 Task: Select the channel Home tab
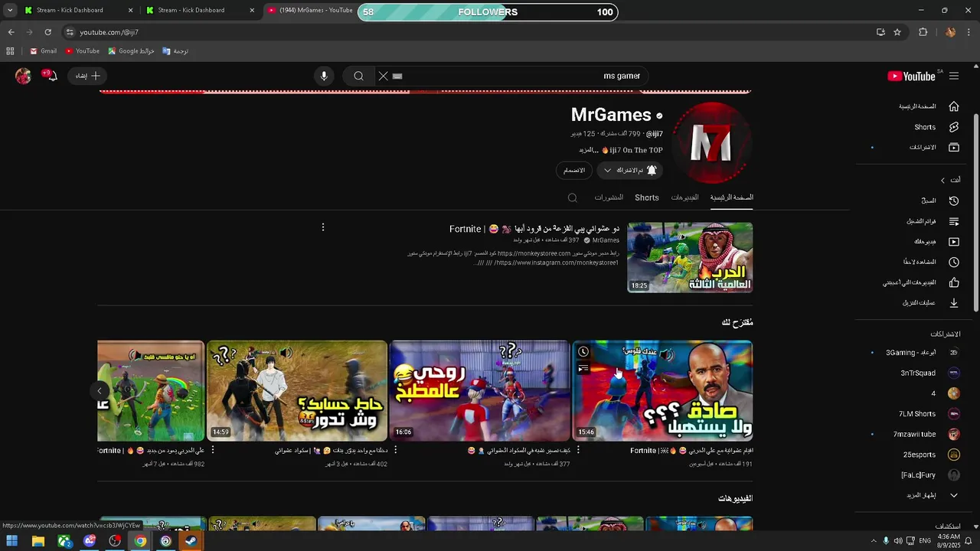coord(731,197)
